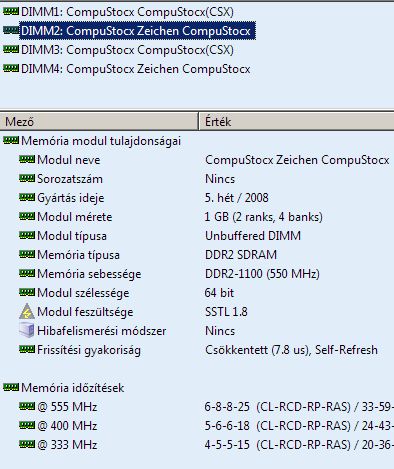Click the Memória időzítések group icon
Image resolution: width=394 pixels, height=469 pixels.
[11, 387]
